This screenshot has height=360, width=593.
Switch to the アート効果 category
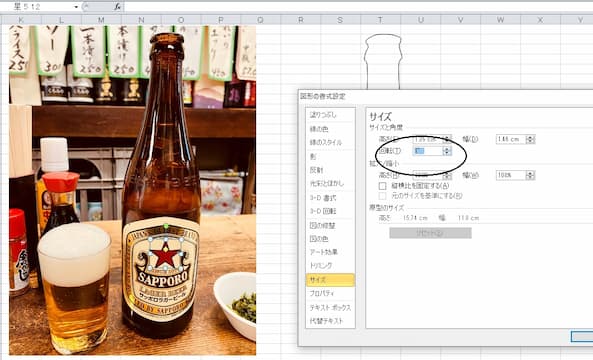tap(330, 252)
